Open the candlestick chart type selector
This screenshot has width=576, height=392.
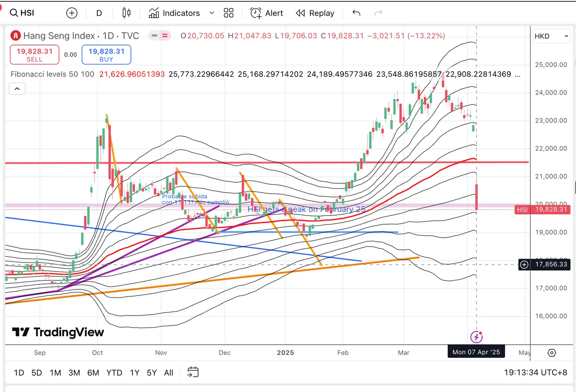click(126, 13)
